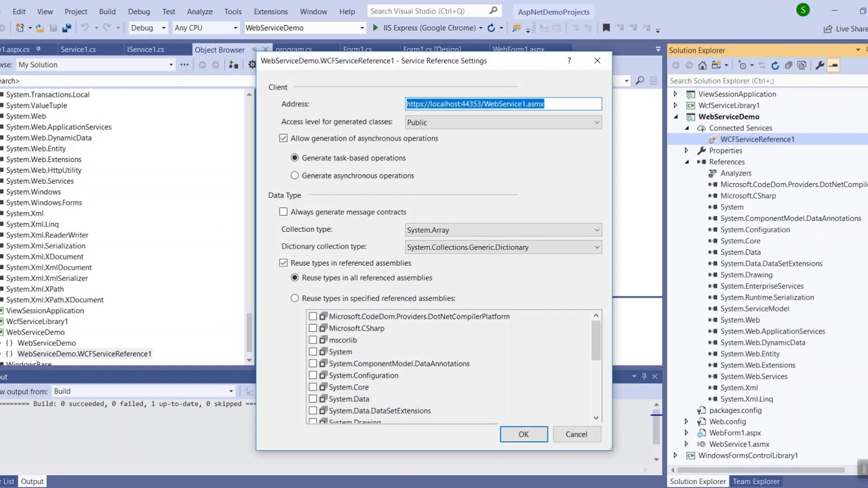Click the Find in Files toolbar icon
Viewport: 868px width, 488px height.
click(x=517, y=28)
